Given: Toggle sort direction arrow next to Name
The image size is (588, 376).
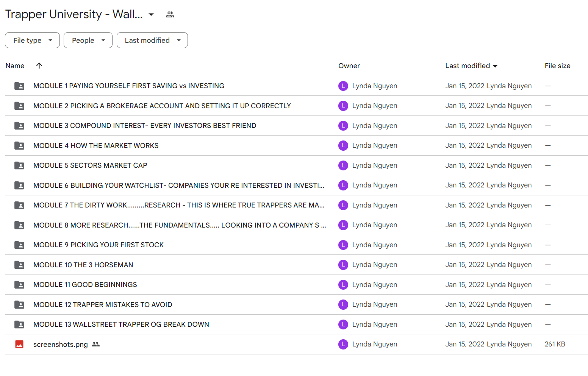Looking at the screenshot, I should [x=39, y=66].
